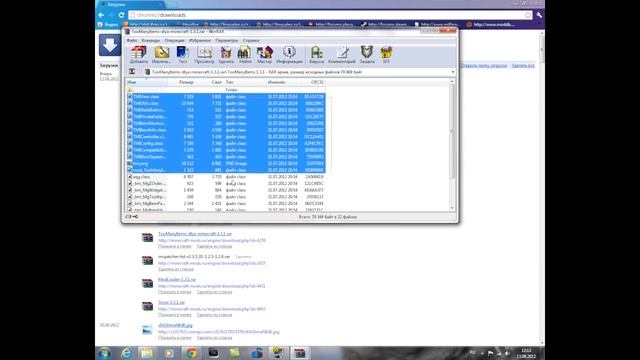640x360 pixels.
Task: Open the Chrome wrench settings menu
Action: (x=539, y=15)
